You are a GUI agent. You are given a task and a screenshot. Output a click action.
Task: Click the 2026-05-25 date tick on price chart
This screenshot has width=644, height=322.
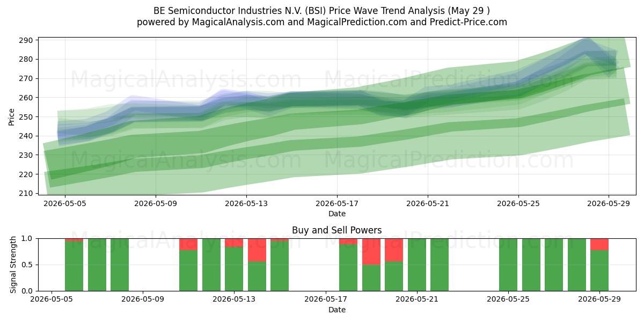click(518, 203)
